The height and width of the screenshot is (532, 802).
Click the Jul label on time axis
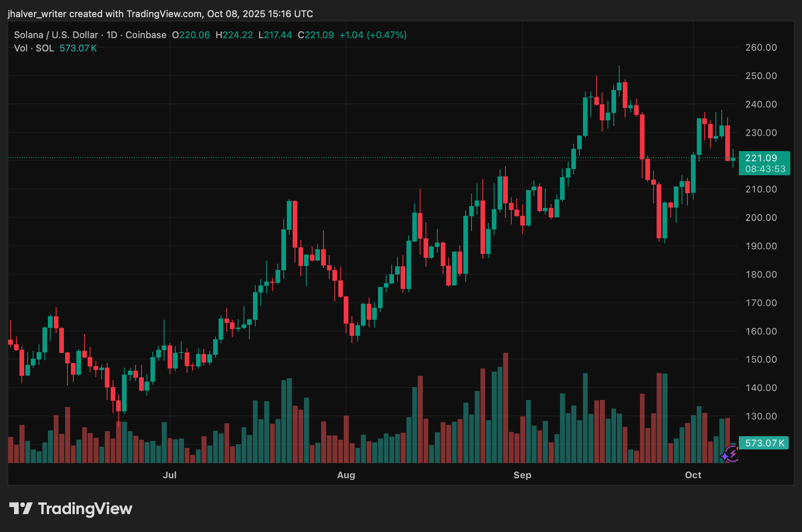(170, 475)
